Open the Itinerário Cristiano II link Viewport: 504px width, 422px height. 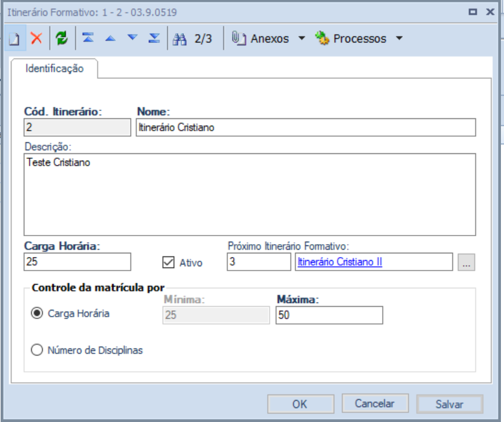[340, 262]
